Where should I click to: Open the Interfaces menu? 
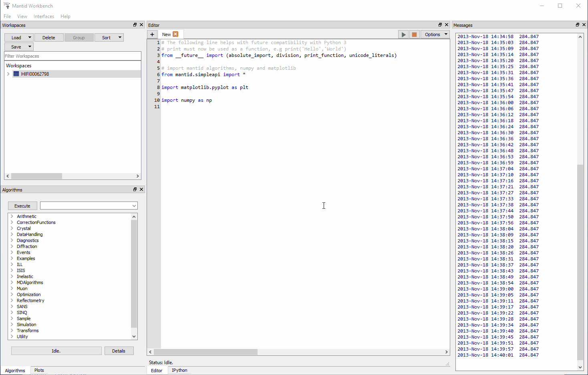click(x=44, y=16)
